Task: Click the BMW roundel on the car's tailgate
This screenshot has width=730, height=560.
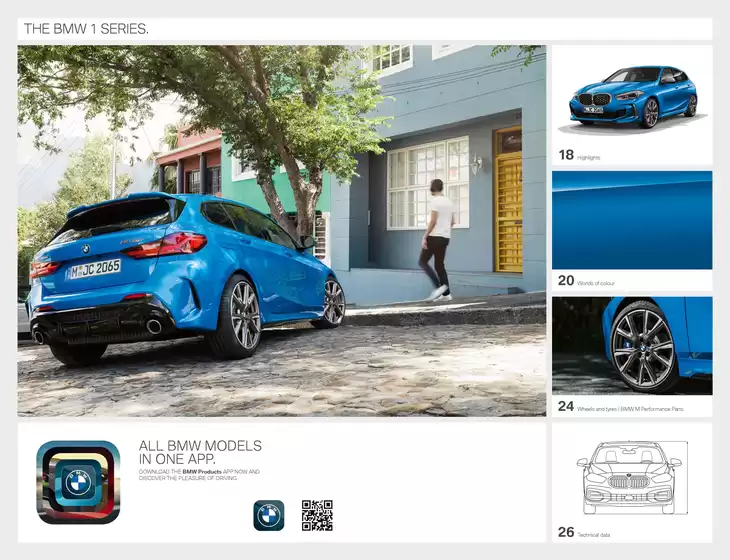Action: point(85,248)
